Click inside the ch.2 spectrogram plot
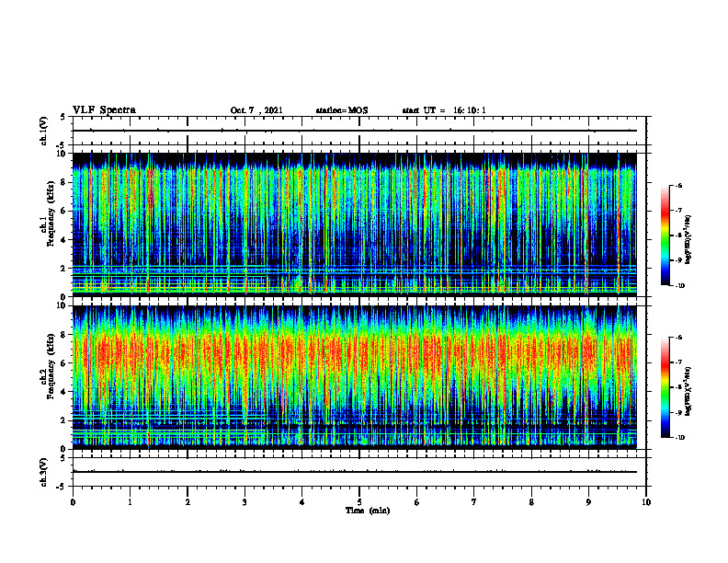 (x=355, y=377)
